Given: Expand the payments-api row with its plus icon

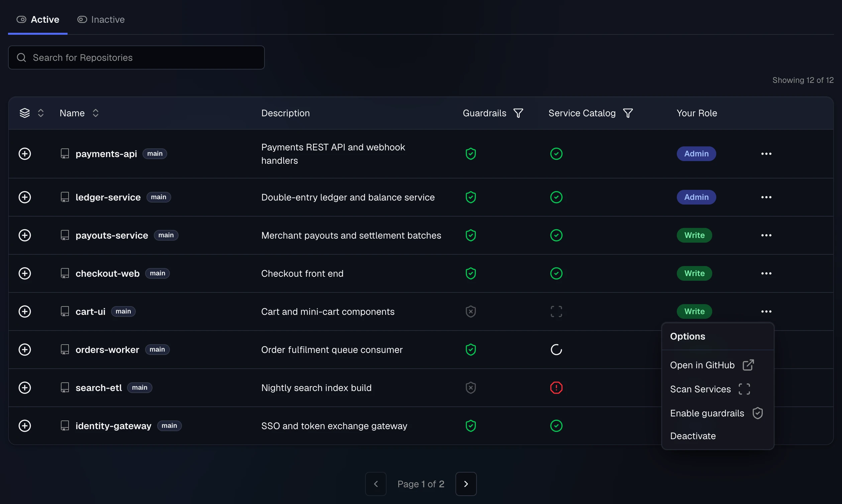Looking at the screenshot, I should coord(24,153).
